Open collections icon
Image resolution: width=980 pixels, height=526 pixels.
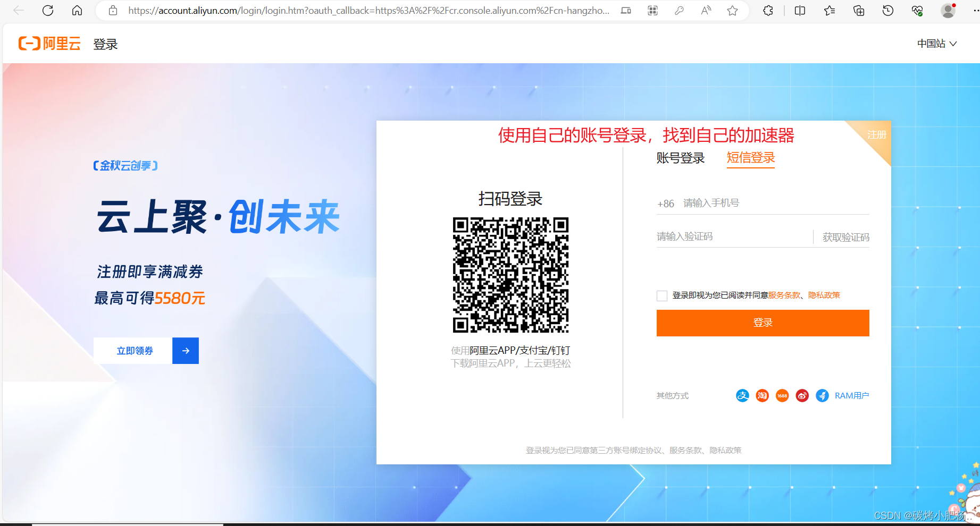point(859,11)
